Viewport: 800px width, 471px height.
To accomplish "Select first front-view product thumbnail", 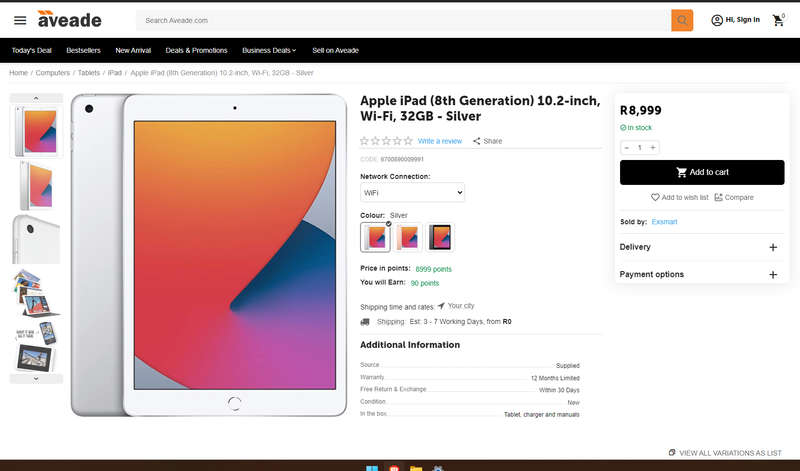I will pyautogui.click(x=36, y=132).
